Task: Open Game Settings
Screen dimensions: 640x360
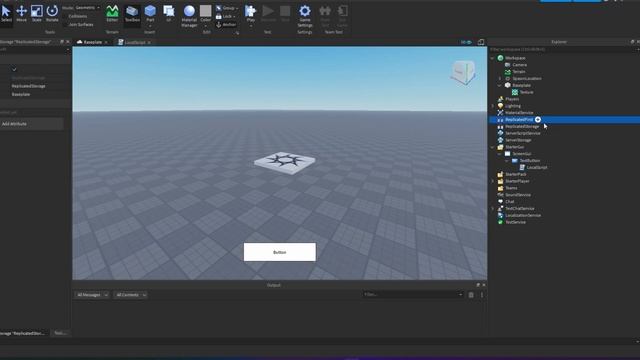Action: tap(305, 16)
